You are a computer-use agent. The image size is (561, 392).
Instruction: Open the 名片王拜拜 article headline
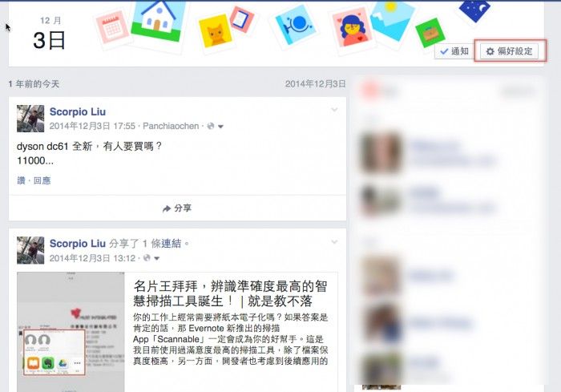(x=230, y=293)
